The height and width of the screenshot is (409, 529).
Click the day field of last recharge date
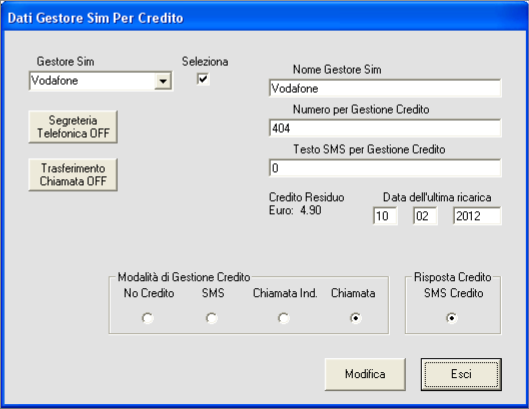385,216
